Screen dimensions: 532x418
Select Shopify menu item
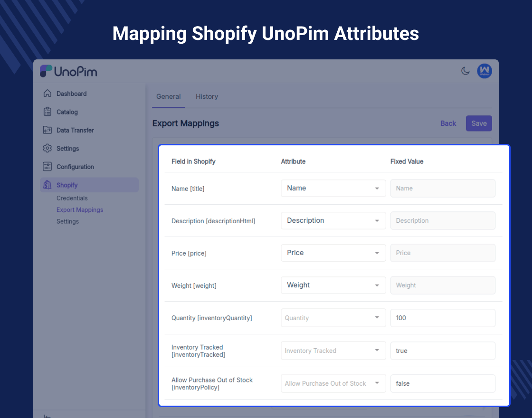pos(89,185)
